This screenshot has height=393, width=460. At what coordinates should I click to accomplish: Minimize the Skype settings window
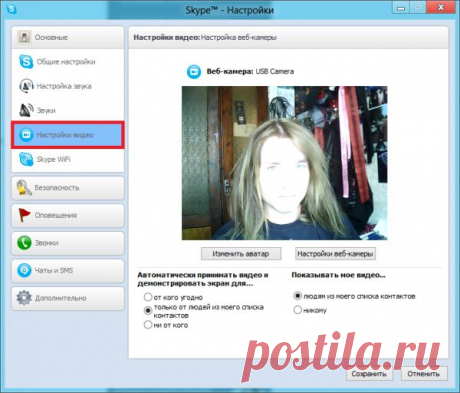point(401,8)
